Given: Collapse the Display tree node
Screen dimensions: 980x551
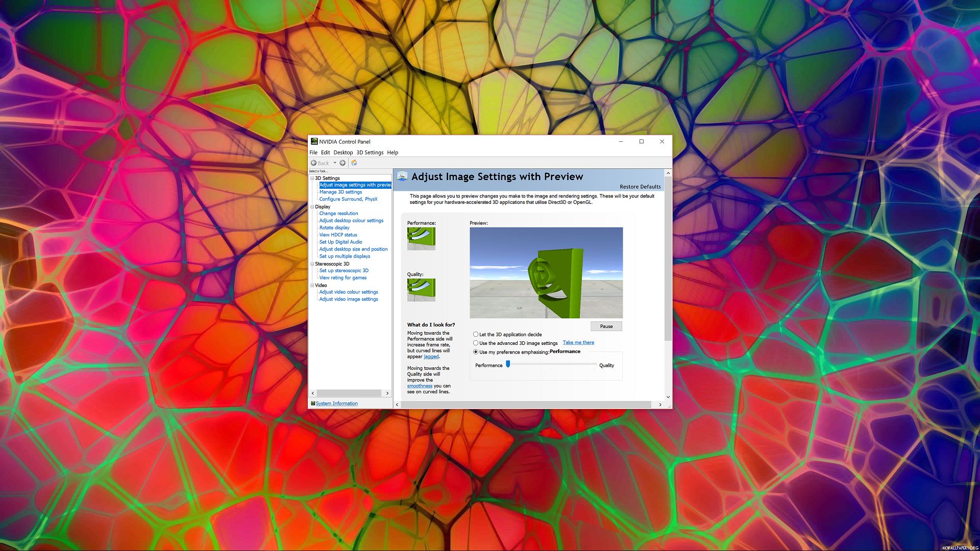Looking at the screenshot, I should tap(312, 207).
